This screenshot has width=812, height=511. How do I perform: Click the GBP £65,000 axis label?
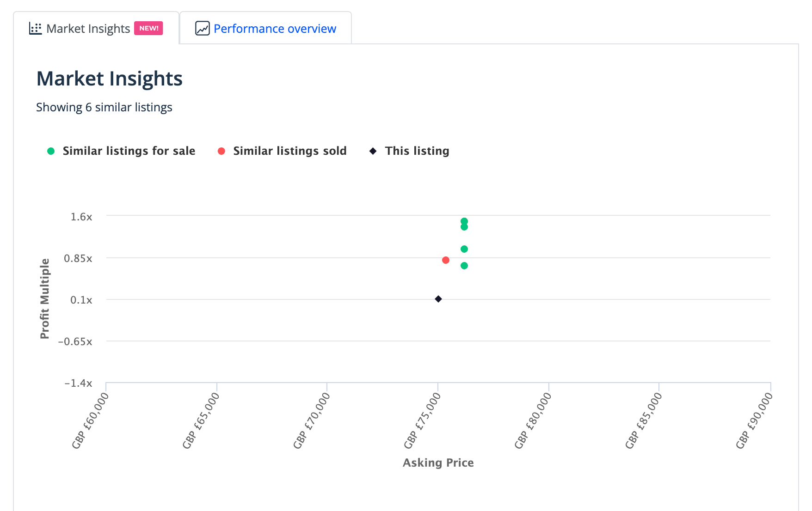[x=201, y=421]
